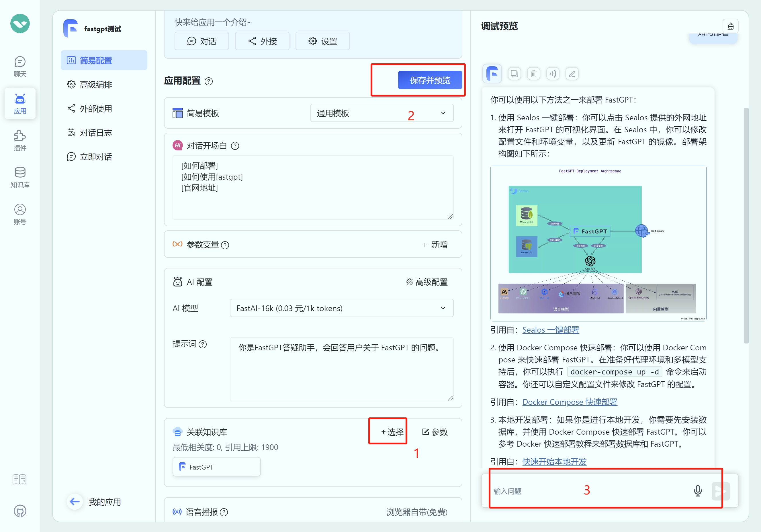The image size is (761, 532).
Task: Click the microphone voice input icon
Action: 697,490
